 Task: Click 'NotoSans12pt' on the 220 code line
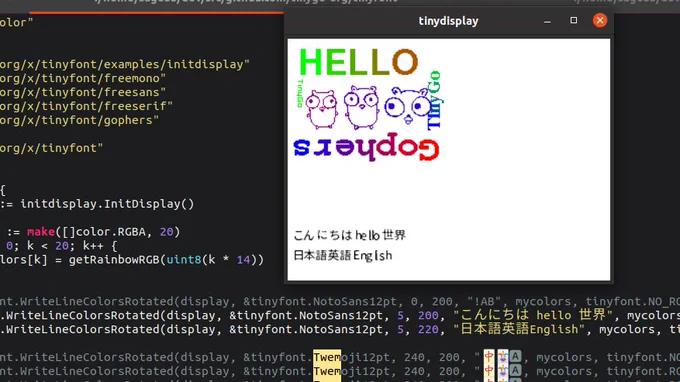click(341, 330)
